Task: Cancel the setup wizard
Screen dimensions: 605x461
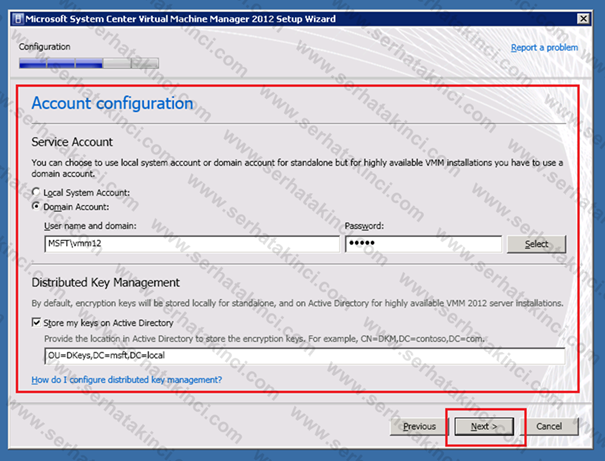Action: 549,426
